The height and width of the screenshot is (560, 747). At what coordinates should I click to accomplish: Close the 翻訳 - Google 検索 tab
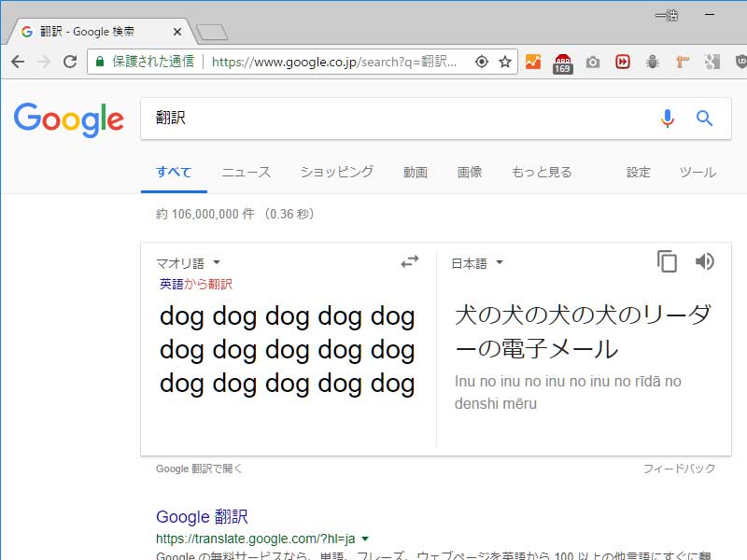[177, 32]
